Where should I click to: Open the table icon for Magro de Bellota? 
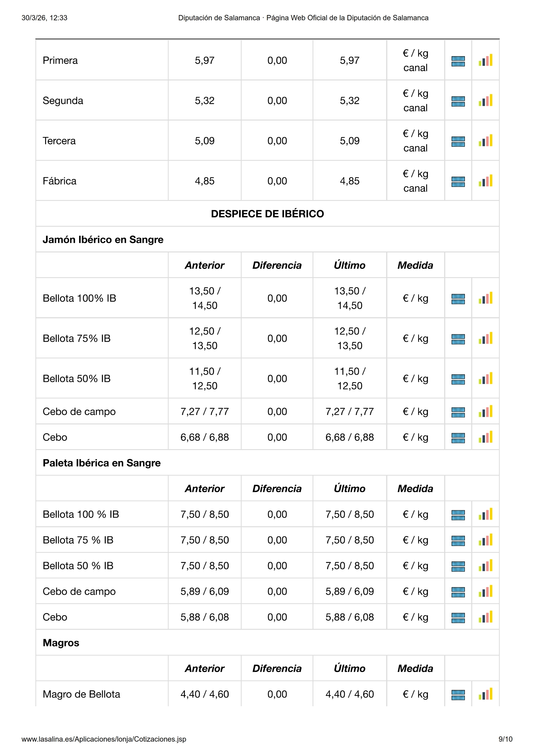[x=458, y=695]
